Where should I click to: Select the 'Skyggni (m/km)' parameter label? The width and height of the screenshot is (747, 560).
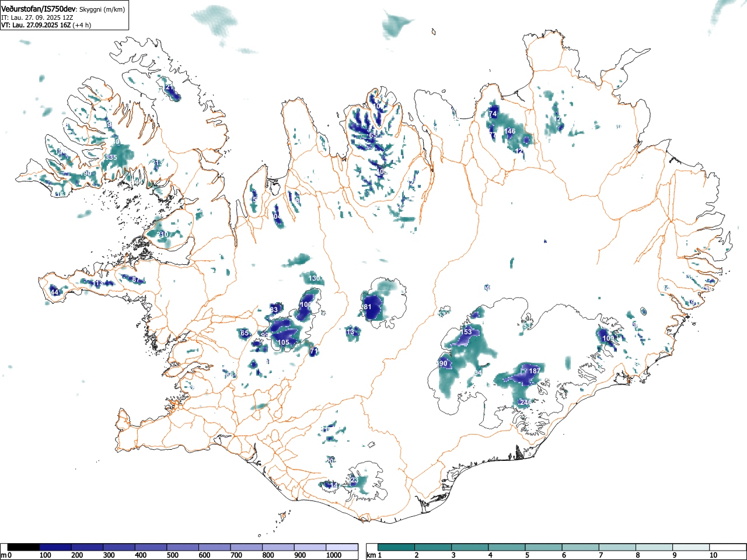pos(103,9)
